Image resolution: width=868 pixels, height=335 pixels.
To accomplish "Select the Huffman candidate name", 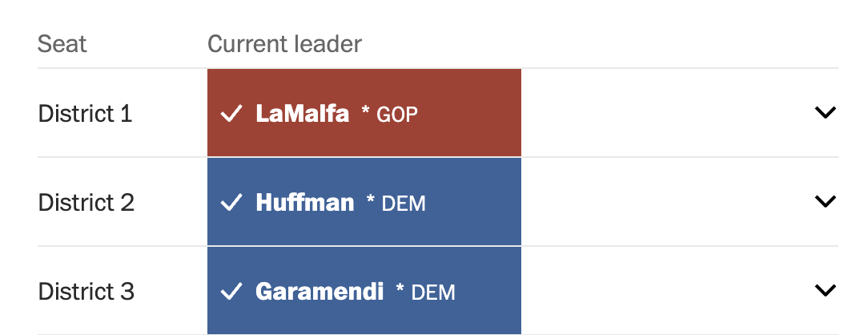I will 305,203.
